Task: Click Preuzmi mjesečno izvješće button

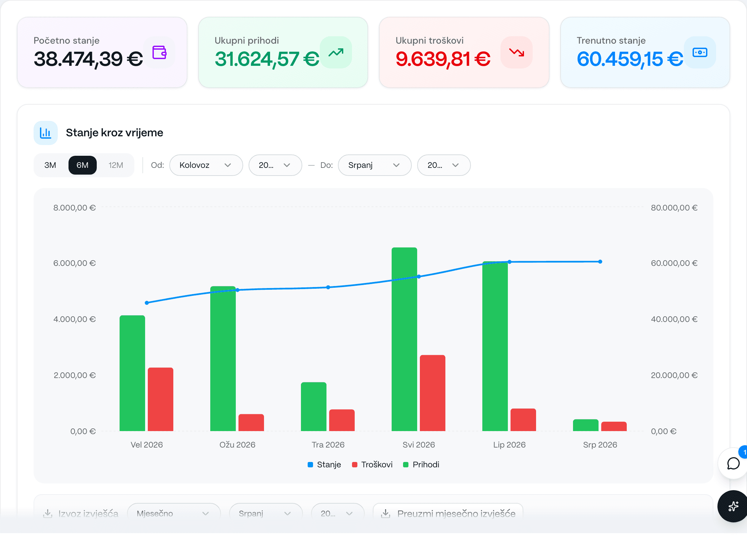Action: tap(448, 513)
